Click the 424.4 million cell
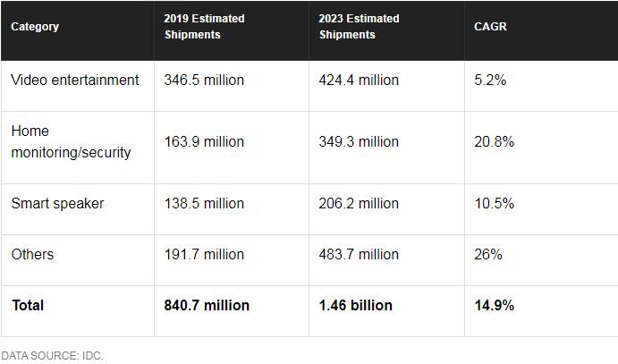The image size is (618, 364). (x=359, y=80)
